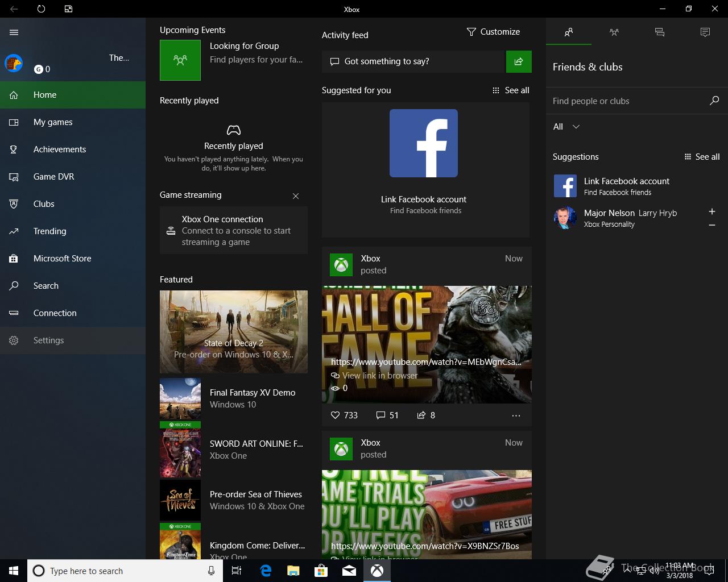Open more options ellipsis on first post

click(516, 415)
